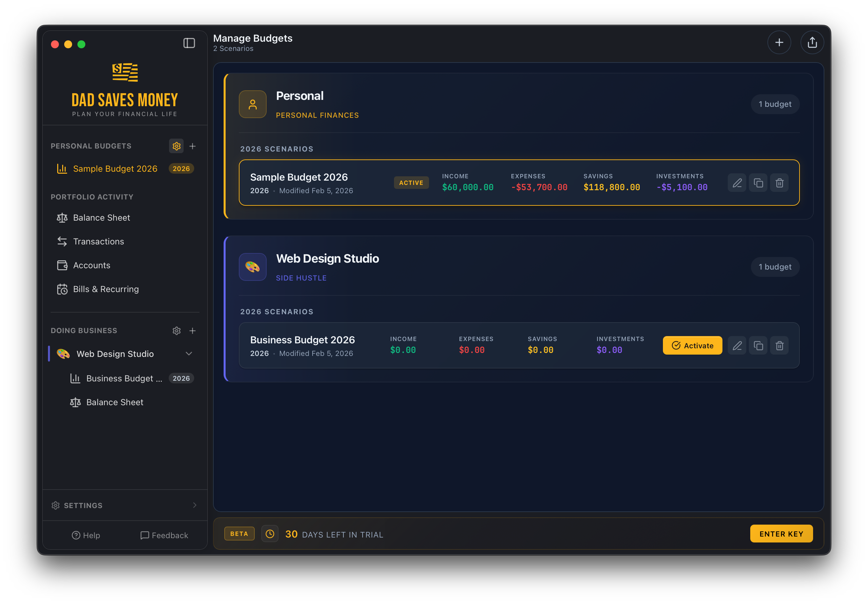Delete Business Budget 2026 with the trash icon
Viewport: 868px width, 604px height.
click(x=780, y=345)
